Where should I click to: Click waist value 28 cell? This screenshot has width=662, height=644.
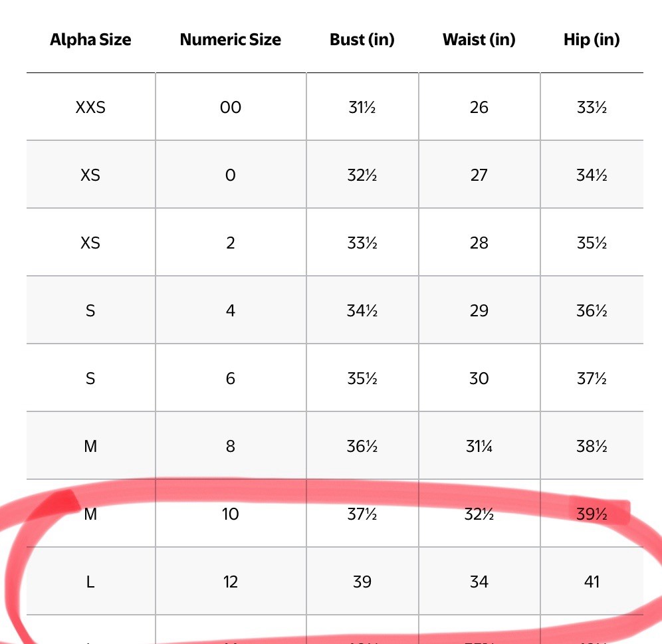[479, 243]
